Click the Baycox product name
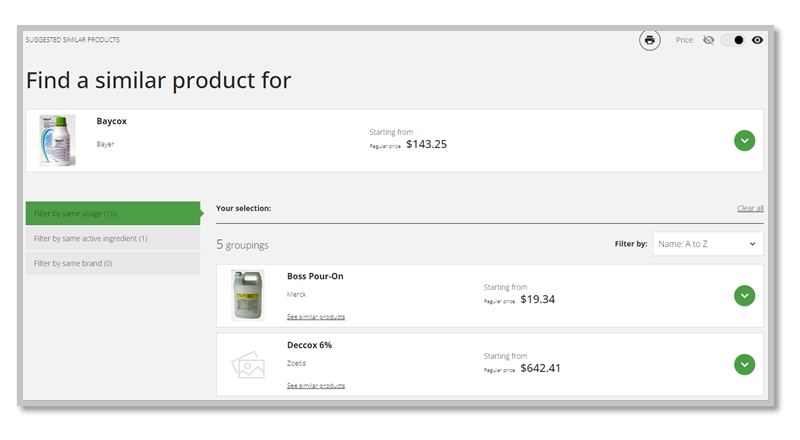 (112, 121)
